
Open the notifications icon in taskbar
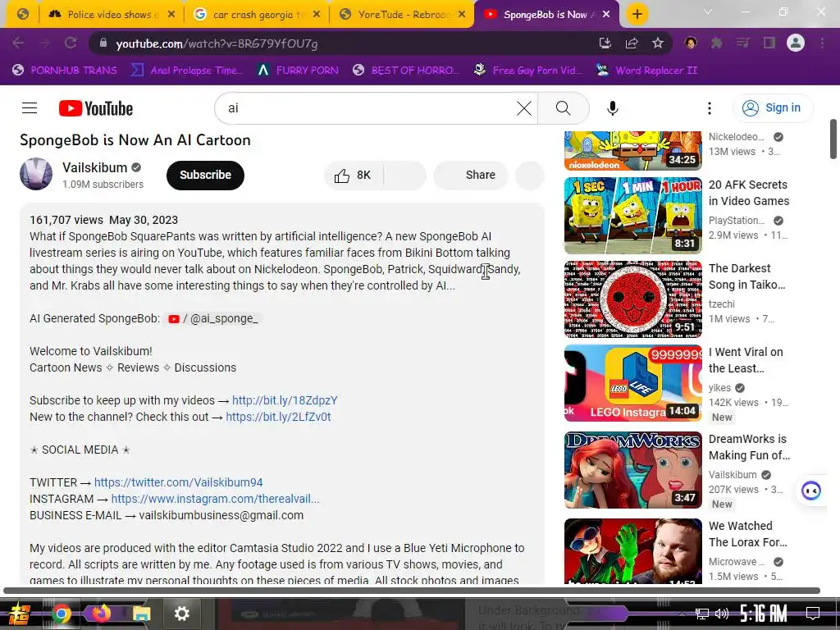tap(813, 614)
